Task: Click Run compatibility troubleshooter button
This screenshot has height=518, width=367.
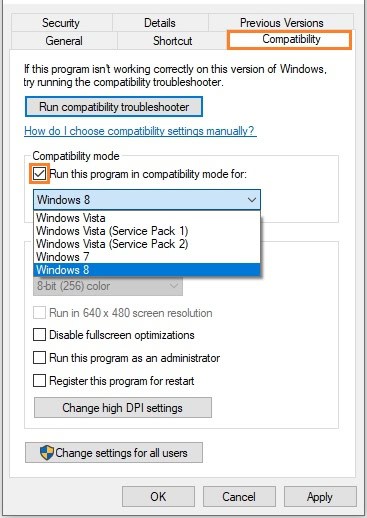Action: [114, 107]
